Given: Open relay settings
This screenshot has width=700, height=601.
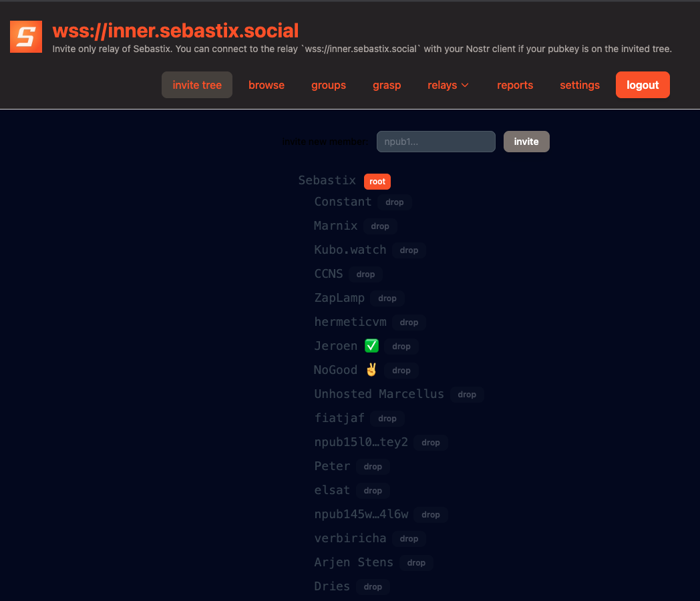Looking at the screenshot, I should pyautogui.click(x=580, y=85).
